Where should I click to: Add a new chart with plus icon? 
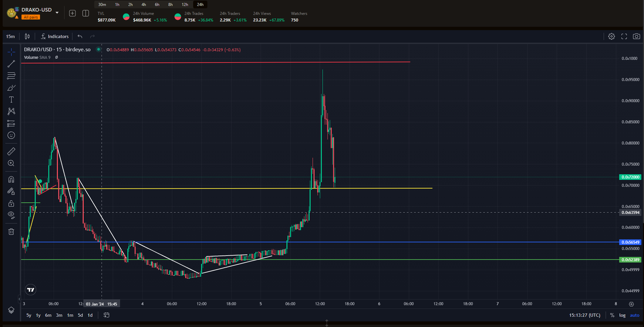[72, 13]
